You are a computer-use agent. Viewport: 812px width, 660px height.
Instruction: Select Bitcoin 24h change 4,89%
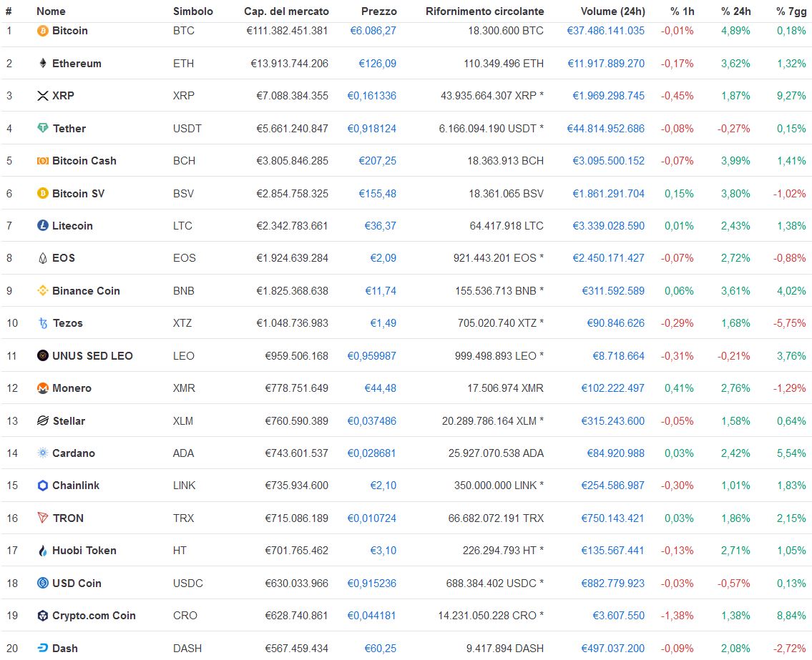tap(735, 31)
